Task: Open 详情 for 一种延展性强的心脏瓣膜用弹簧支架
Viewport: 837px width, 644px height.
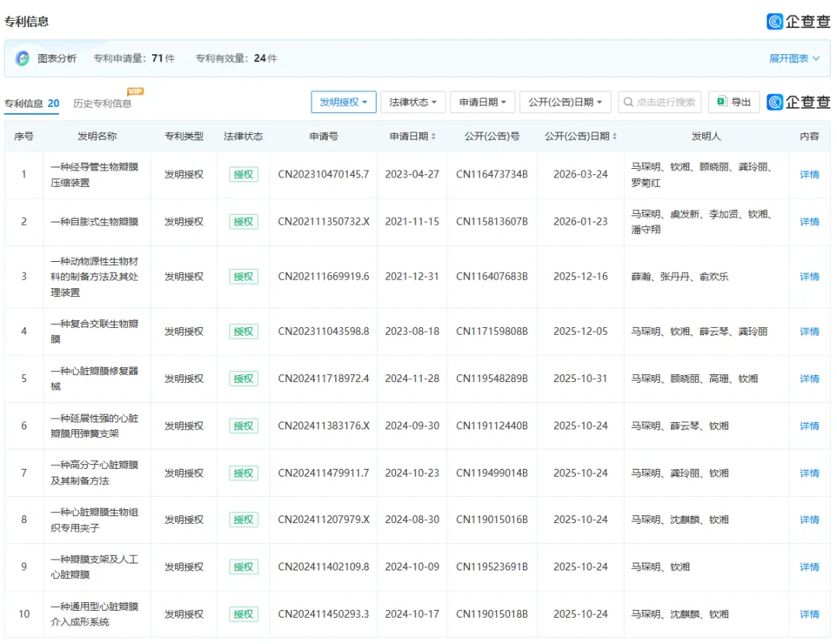Action: pos(809,426)
